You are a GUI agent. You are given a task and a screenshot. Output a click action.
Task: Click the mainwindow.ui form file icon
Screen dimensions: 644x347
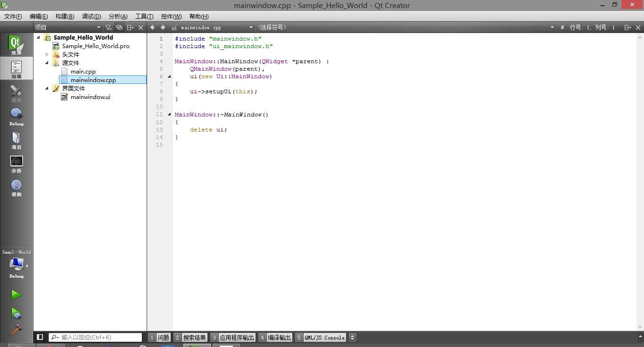click(65, 97)
